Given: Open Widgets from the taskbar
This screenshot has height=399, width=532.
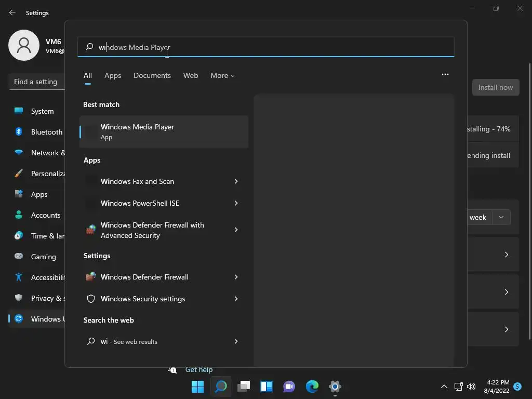Looking at the screenshot, I should (267, 387).
